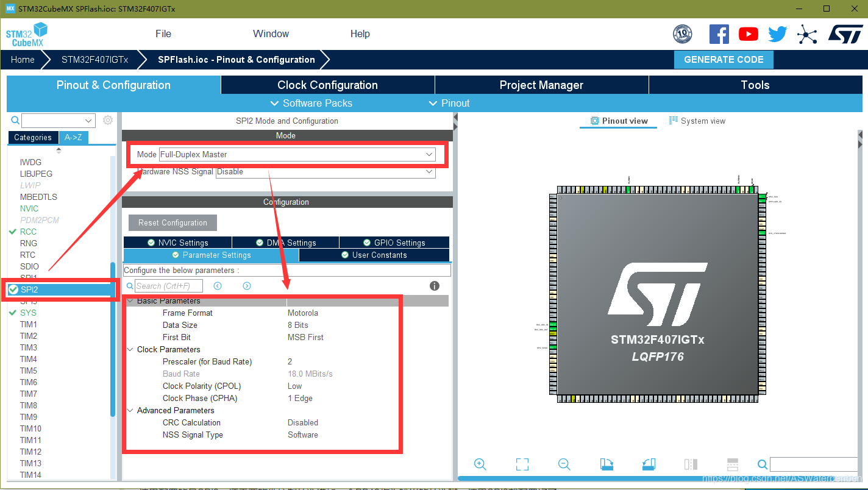The height and width of the screenshot is (490, 868).
Task: Open the ST YouTube channel icon
Action: tap(748, 34)
